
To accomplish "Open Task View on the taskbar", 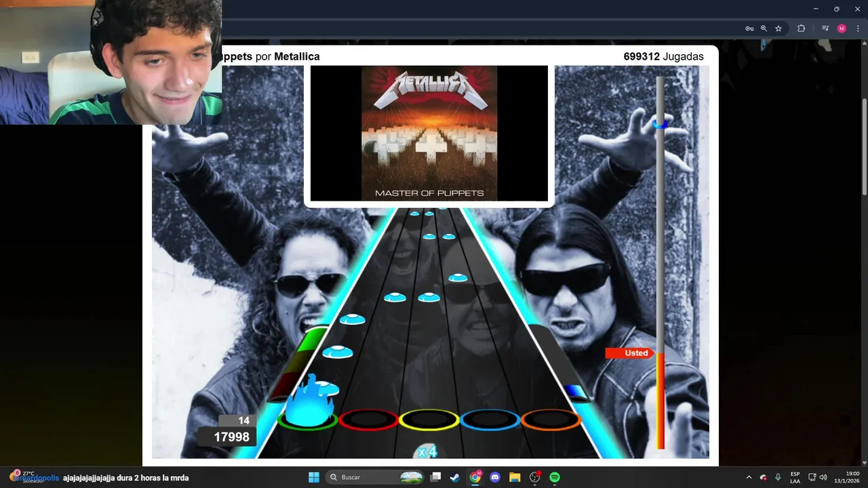I will [x=436, y=477].
